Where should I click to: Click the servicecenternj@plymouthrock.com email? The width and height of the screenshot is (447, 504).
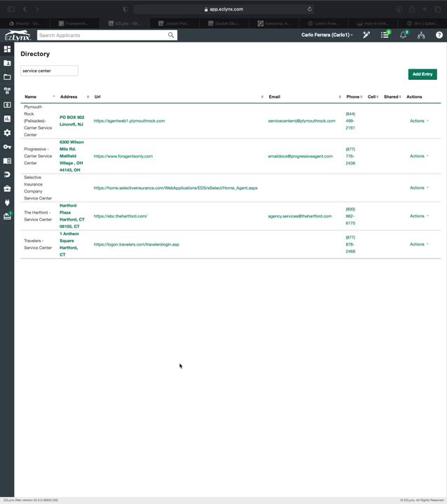tap(301, 121)
